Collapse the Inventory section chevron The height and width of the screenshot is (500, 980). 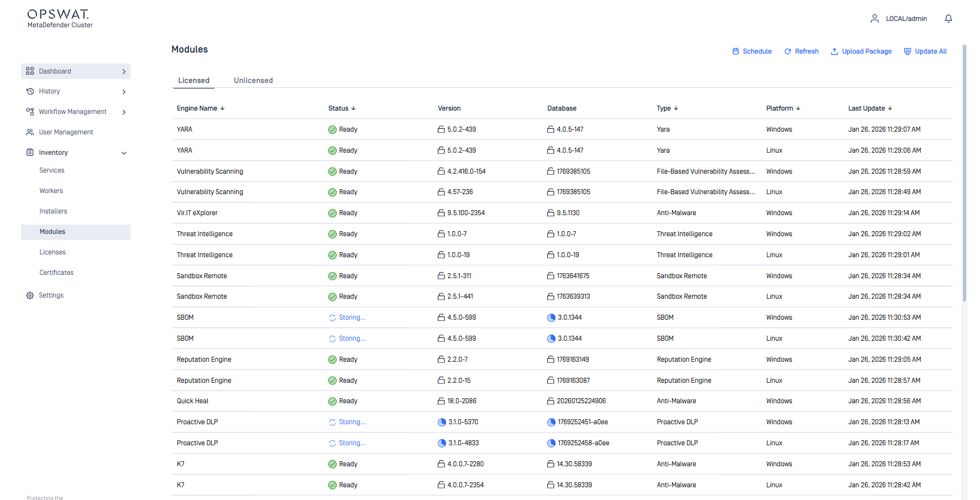[x=124, y=153]
